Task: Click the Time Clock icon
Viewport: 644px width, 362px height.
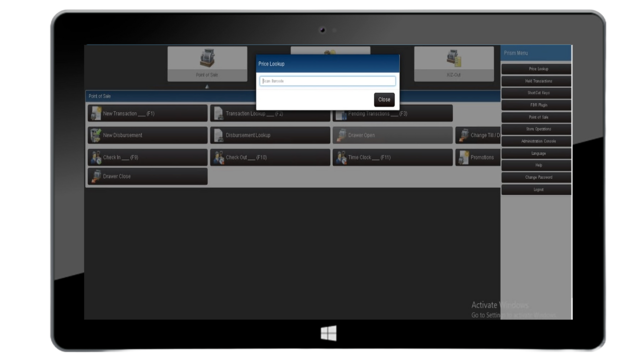Action: click(341, 158)
